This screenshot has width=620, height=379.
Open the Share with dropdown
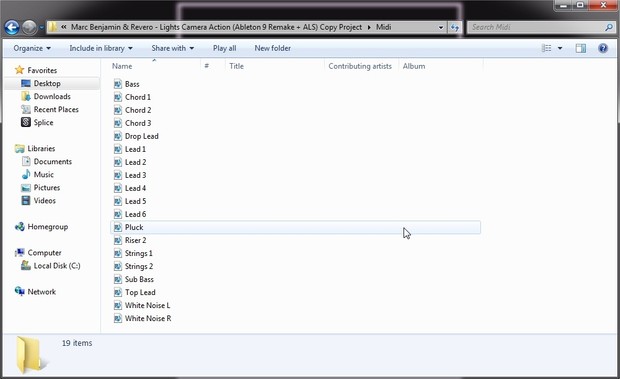(x=172, y=48)
